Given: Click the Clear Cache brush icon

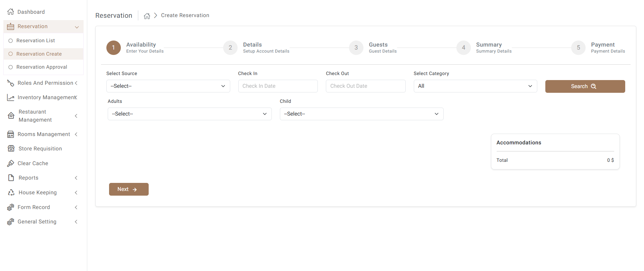Looking at the screenshot, I should coord(11,163).
